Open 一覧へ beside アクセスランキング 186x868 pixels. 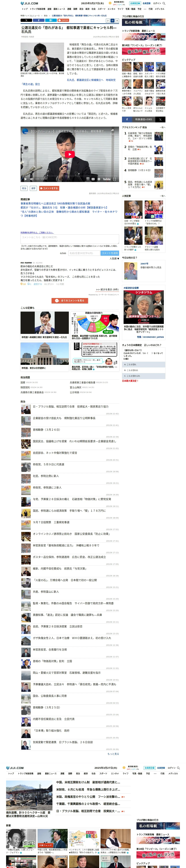tap(162, 127)
